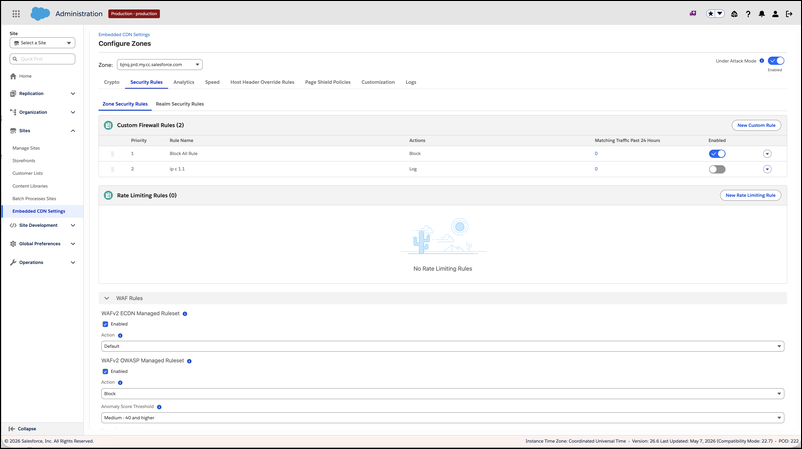The image size is (802, 449).
Task: Uncheck Enabled for WAFv2 OWASP Managed Ruleset
Action: [105, 372]
